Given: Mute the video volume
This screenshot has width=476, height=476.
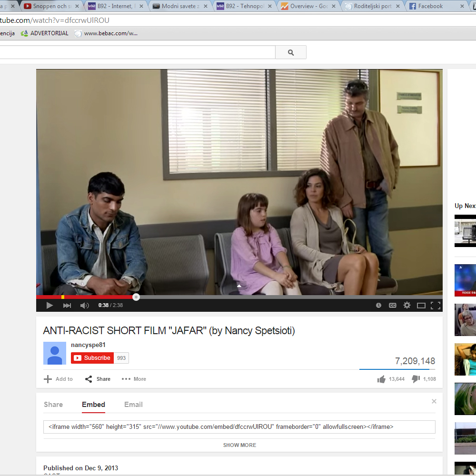Looking at the screenshot, I should (x=85, y=306).
